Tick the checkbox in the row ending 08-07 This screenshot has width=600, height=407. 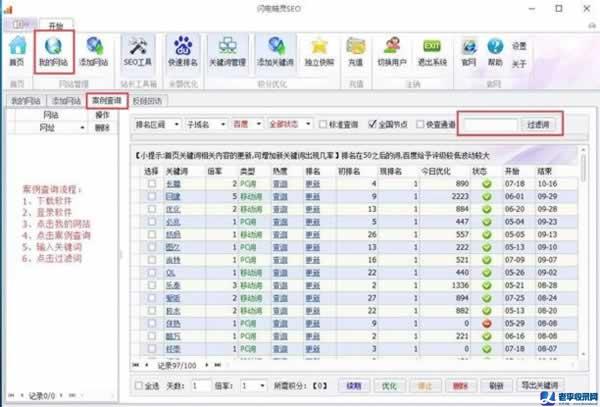click(x=152, y=349)
